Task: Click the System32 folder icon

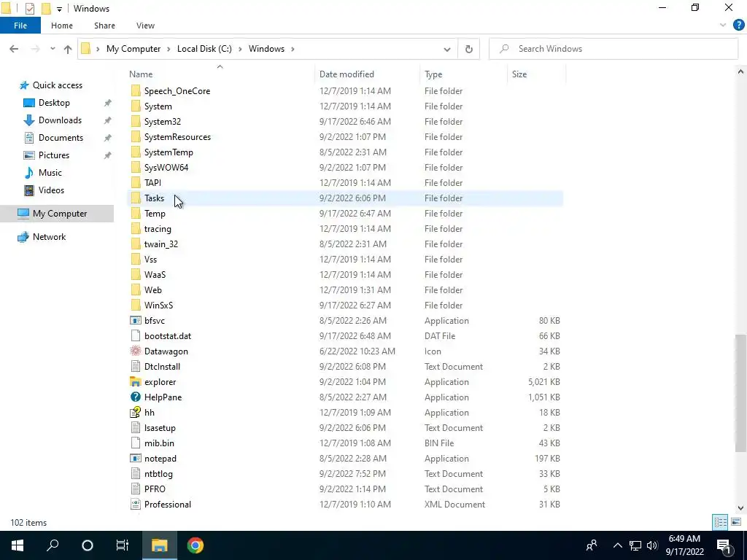Action: 136,122
